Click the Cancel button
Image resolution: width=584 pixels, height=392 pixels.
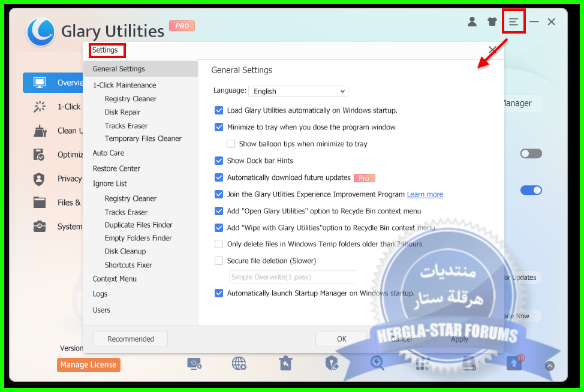point(401,339)
